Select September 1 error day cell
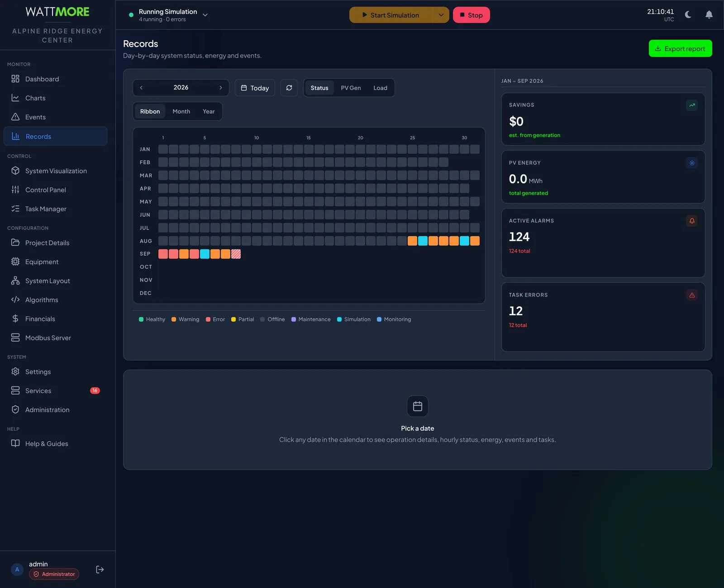This screenshot has width=724, height=588. pos(163,254)
